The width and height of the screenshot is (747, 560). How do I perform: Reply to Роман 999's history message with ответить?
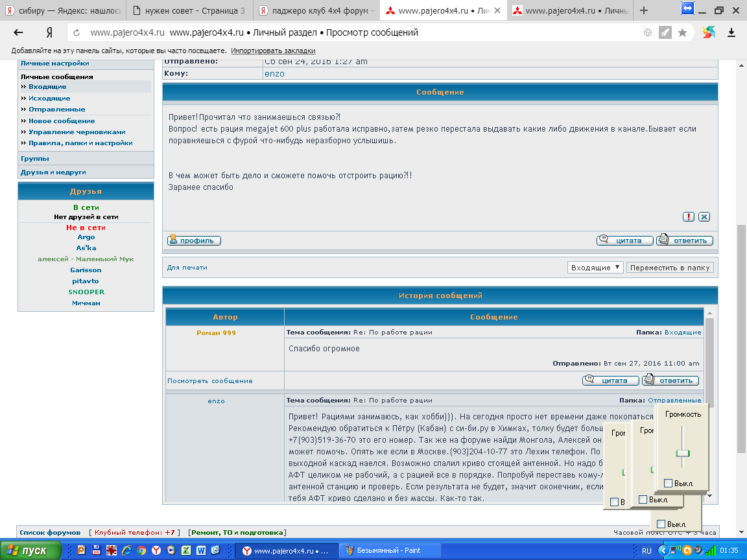670,380
